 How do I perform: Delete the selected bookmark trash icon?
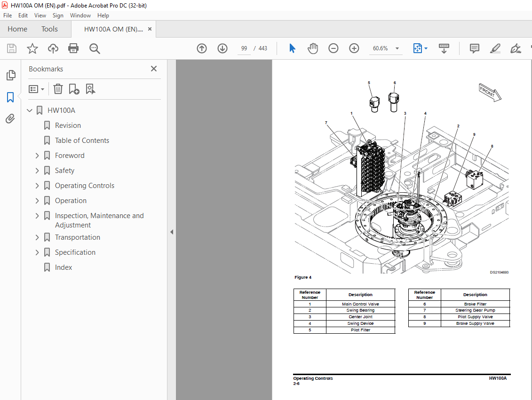[x=58, y=89]
